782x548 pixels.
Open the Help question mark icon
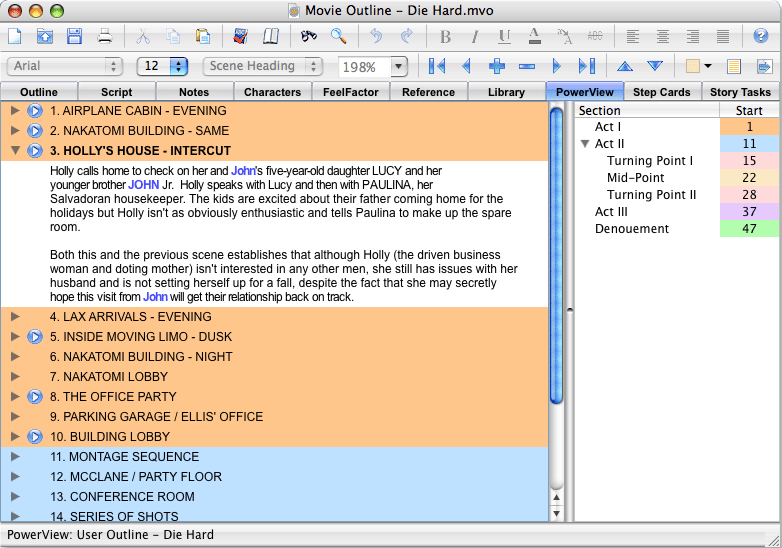[761, 36]
